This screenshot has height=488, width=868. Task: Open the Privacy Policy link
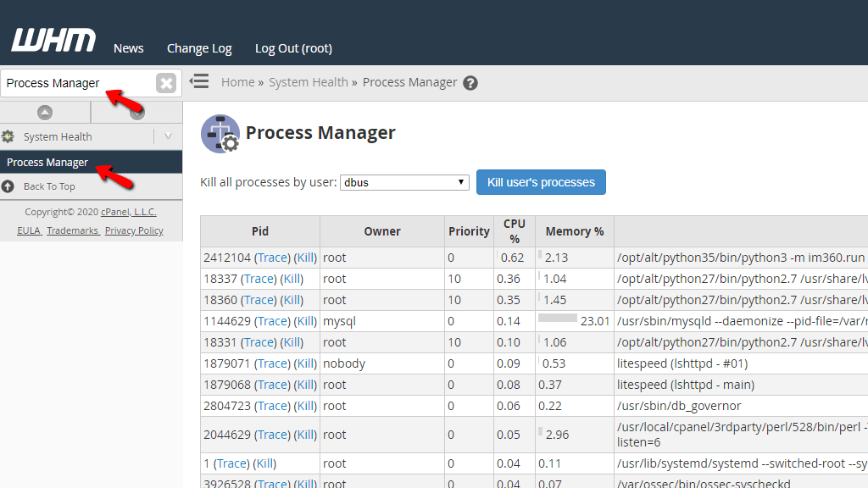coord(134,230)
